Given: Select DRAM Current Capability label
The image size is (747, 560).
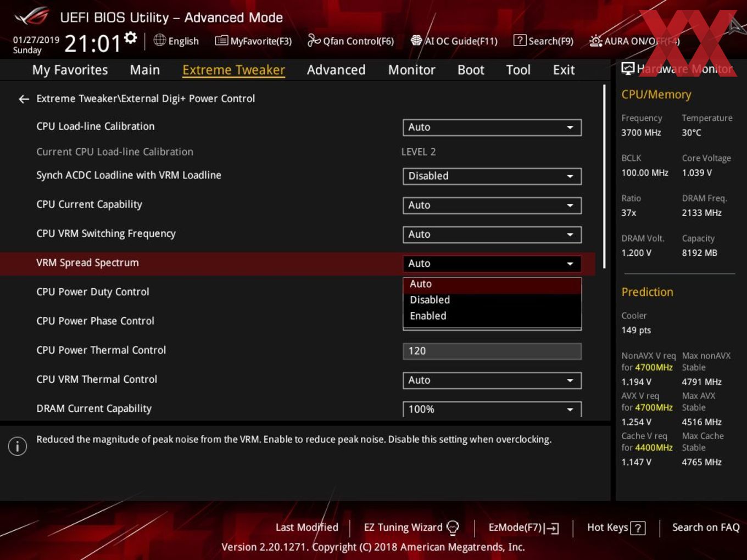Looking at the screenshot, I should 94,408.
